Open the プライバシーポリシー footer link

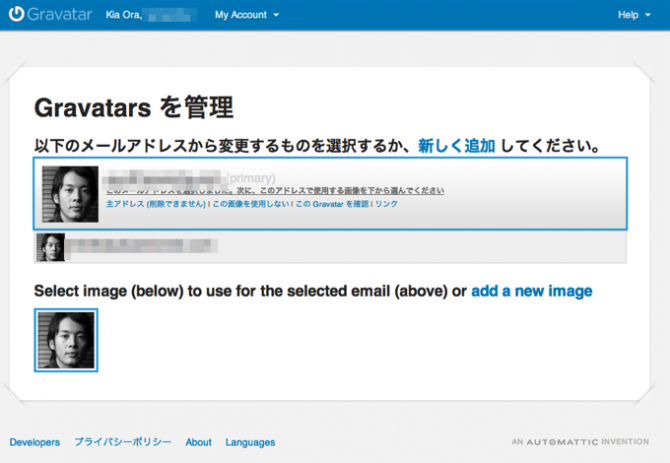click(x=123, y=442)
